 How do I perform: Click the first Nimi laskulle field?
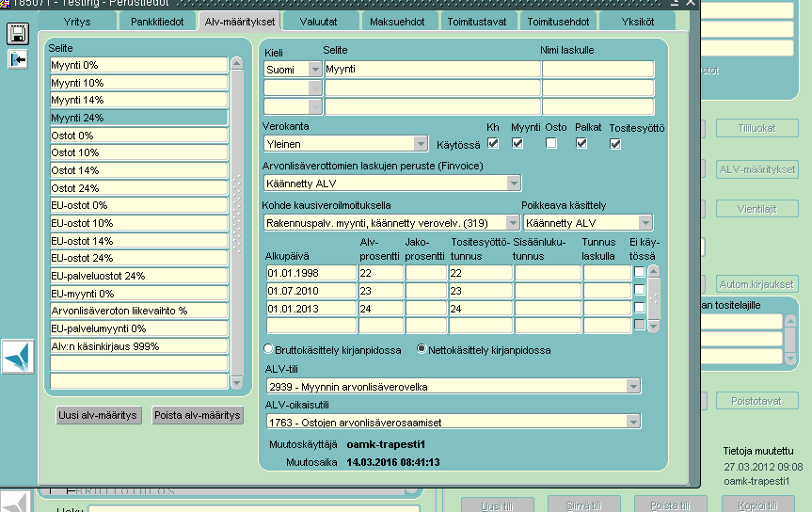tap(598, 69)
